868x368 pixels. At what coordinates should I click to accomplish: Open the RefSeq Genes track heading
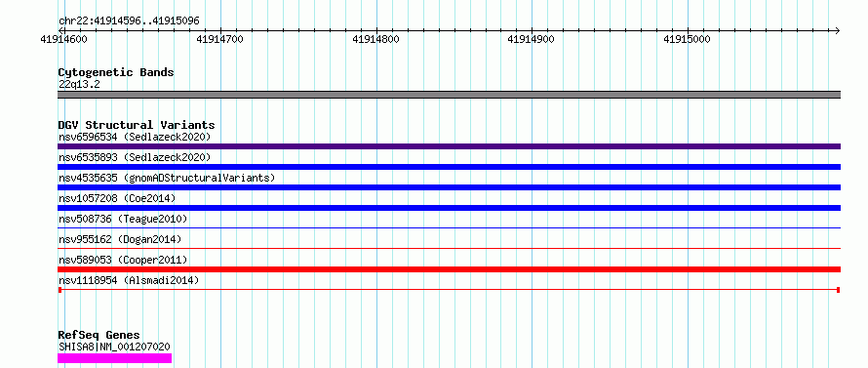99,336
